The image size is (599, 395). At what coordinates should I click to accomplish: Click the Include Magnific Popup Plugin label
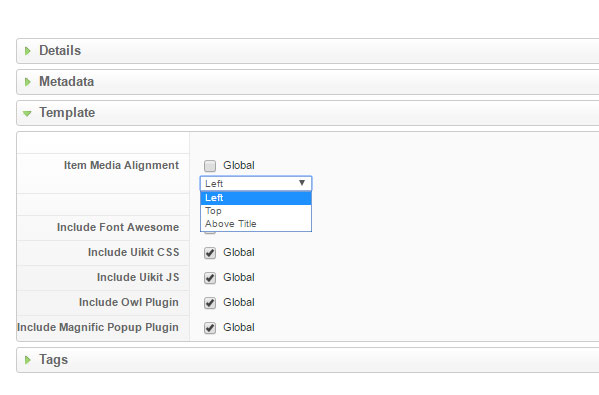click(x=98, y=327)
